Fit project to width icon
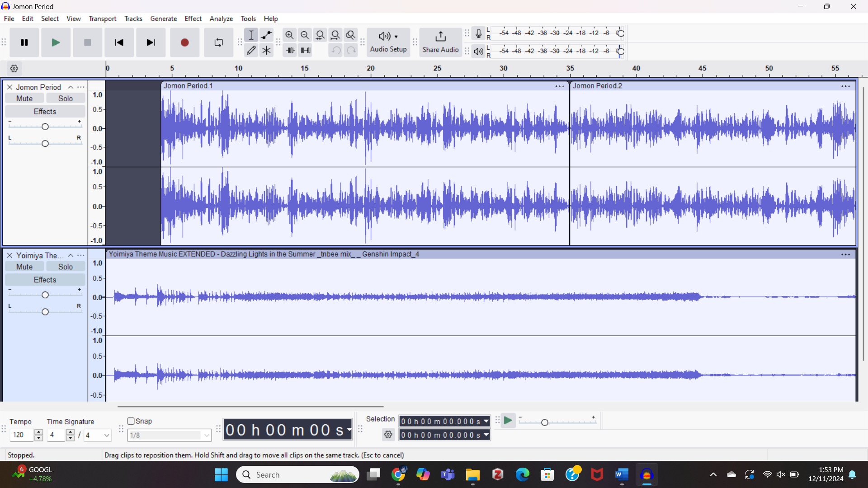The height and width of the screenshot is (488, 868). point(335,35)
